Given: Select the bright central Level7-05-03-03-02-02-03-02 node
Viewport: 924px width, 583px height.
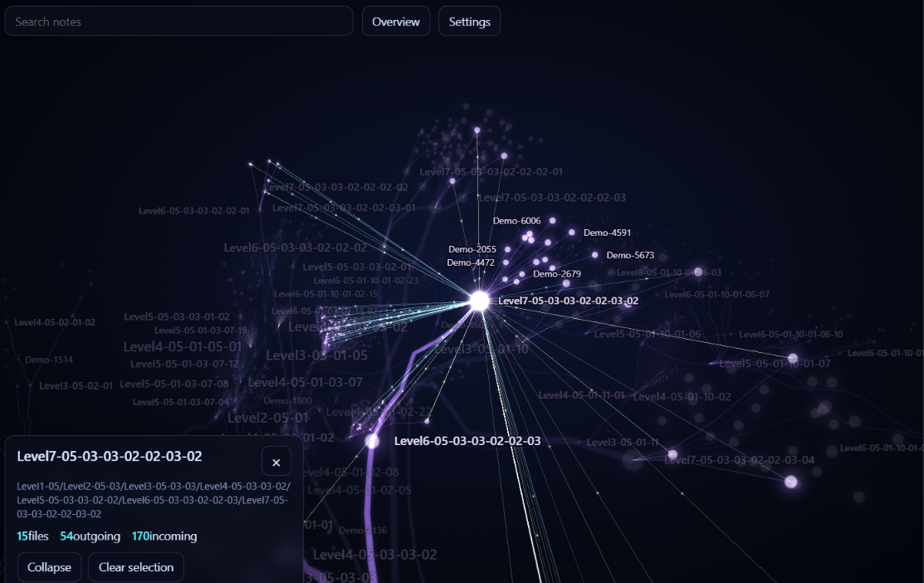Looking at the screenshot, I should (x=480, y=301).
